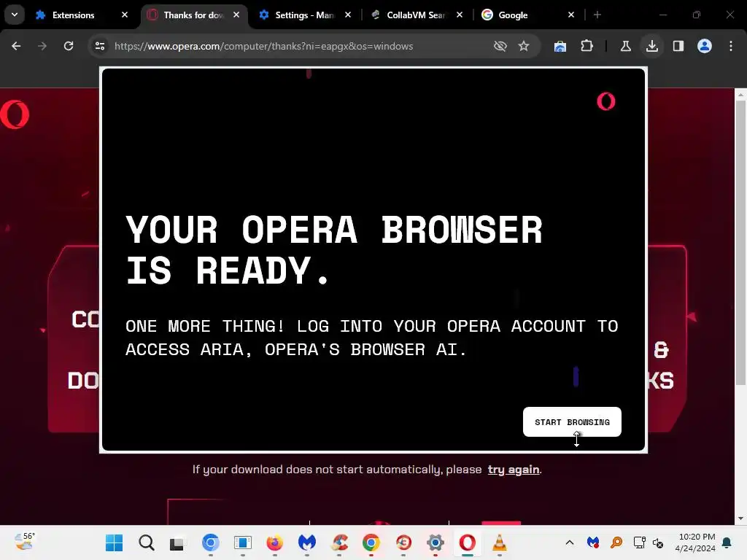
Task: Open the gear Settings app on taskbar
Action: pos(436,542)
